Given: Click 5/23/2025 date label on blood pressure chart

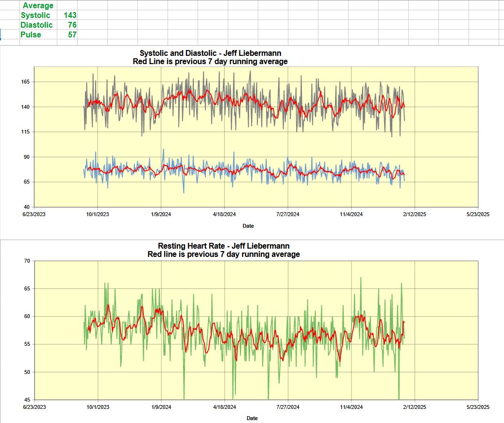Looking at the screenshot, I should (478, 215).
